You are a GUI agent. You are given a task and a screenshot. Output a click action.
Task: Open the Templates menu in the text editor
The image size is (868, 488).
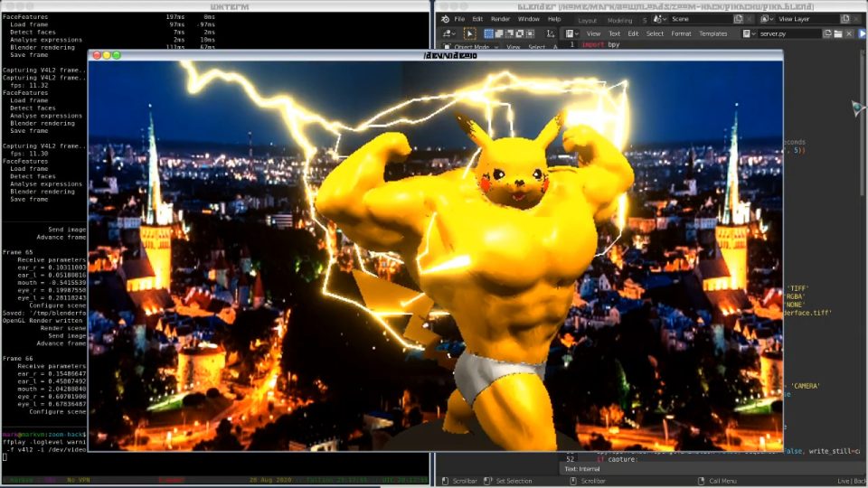(x=713, y=33)
